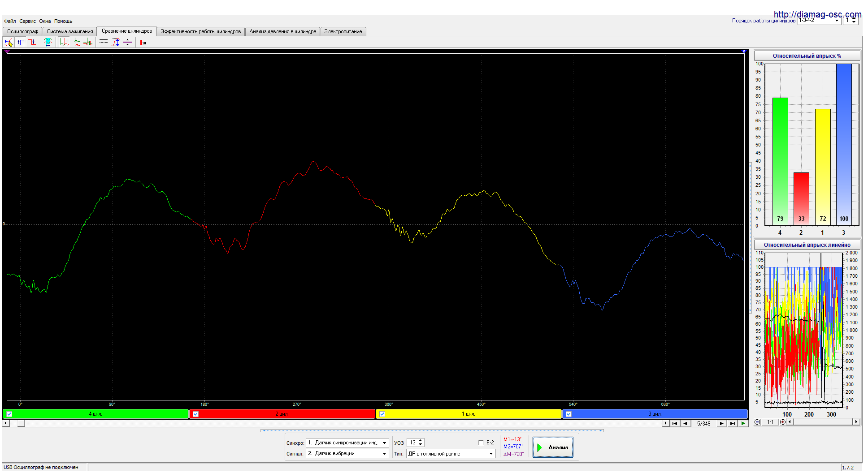Reset linear chart zoom to 1:1
The image size is (868, 473).
[x=770, y=422]
